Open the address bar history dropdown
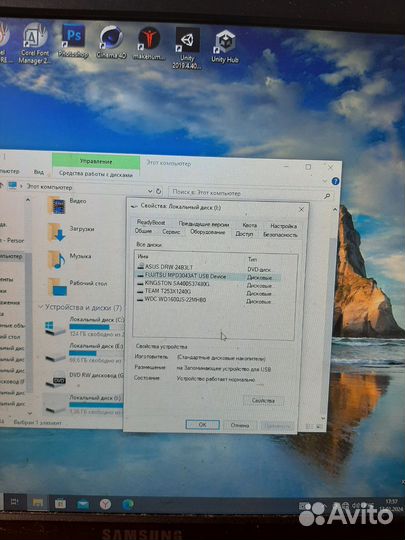Screen dimensions: 405x540 pyautogui.click(x=150, y=190)
